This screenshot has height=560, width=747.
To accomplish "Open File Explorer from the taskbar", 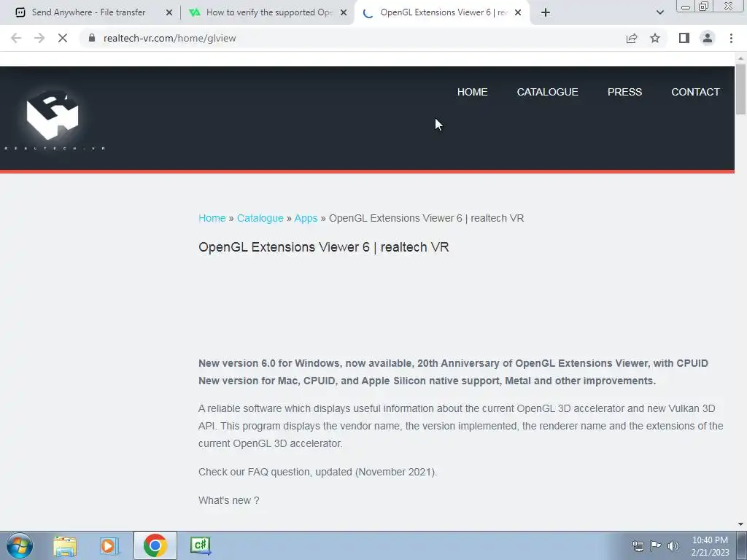I will [x=65, y=545].
